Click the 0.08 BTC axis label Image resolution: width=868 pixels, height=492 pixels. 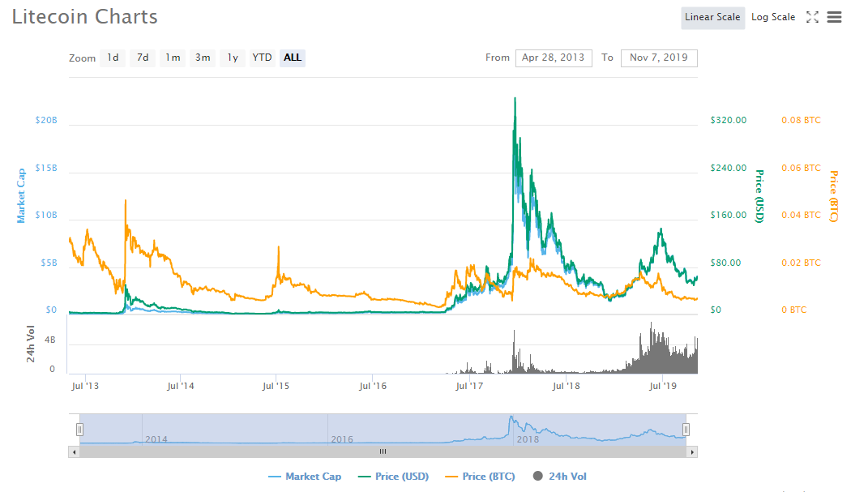click(801, 120)
